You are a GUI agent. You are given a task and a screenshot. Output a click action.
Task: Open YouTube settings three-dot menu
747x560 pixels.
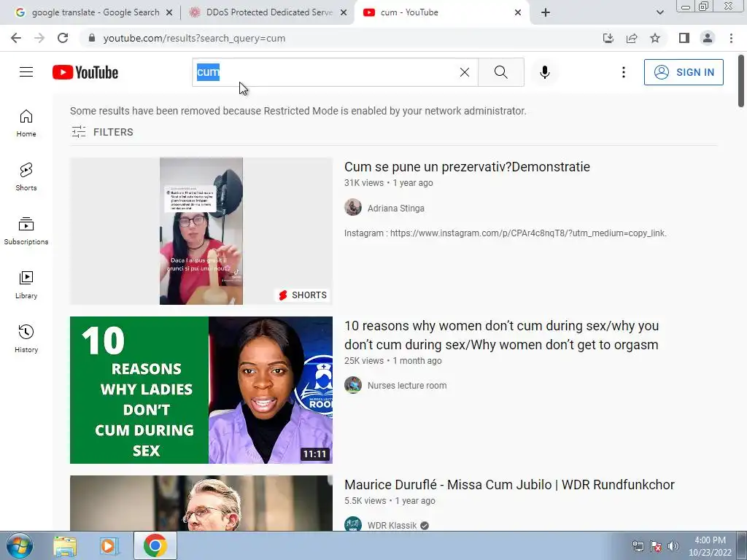click(x=623, y=72)
